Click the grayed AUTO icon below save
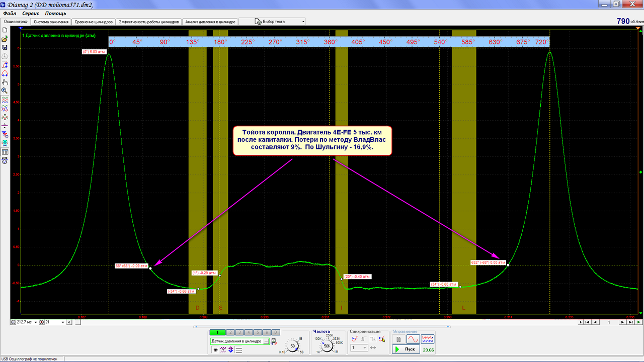The image size is (644, 362). point(5,56)
